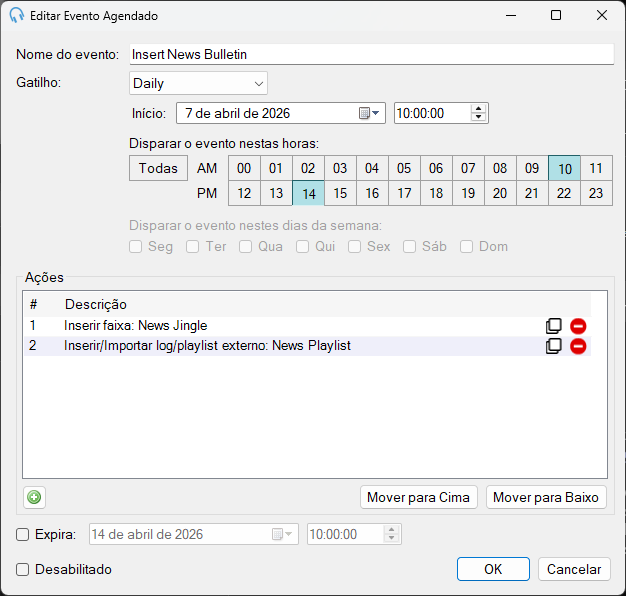
Task: Select row Inserir/Importar log/playlist externo
Action: point(307,346)
